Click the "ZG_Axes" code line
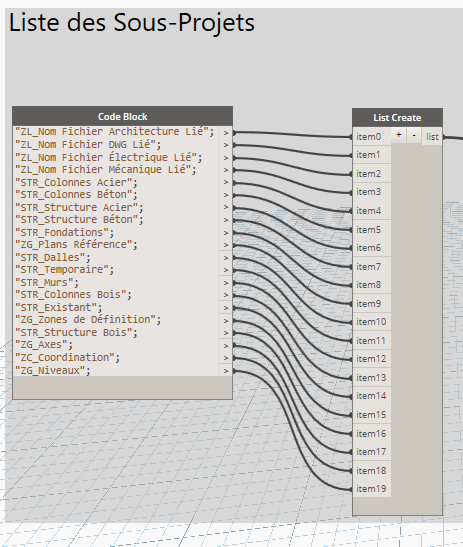The image size is (463, 547). tap(44, 345)
